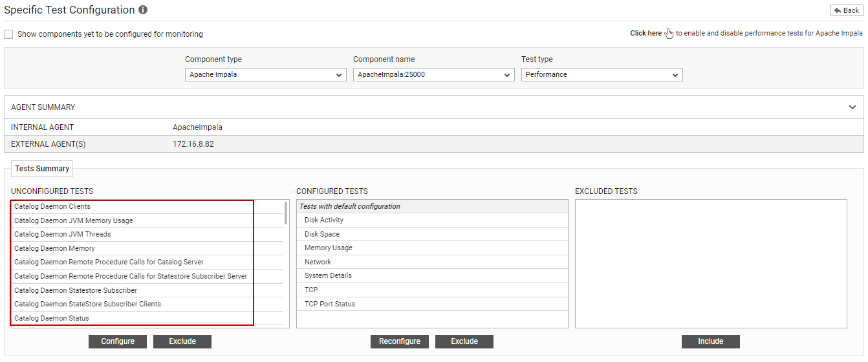Click the Include button
Screen dimensions: 868x362
click(711, 341)
